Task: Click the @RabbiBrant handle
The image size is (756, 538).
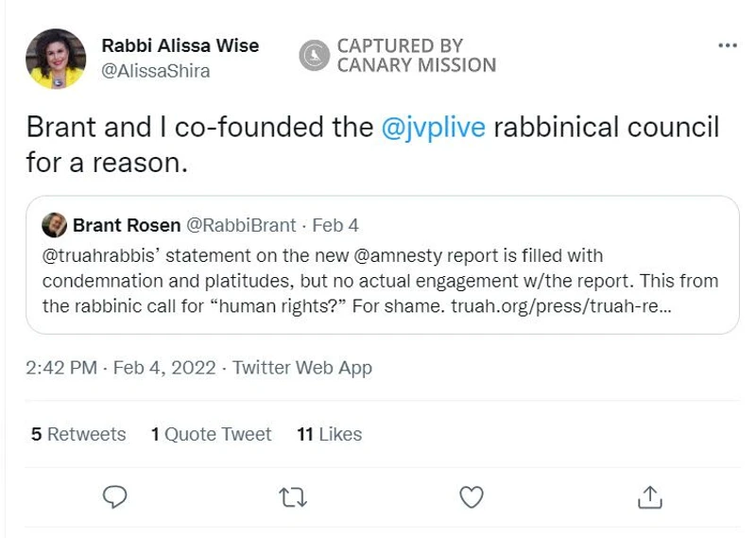Action: pyautogui.click(x=241, y=225)
